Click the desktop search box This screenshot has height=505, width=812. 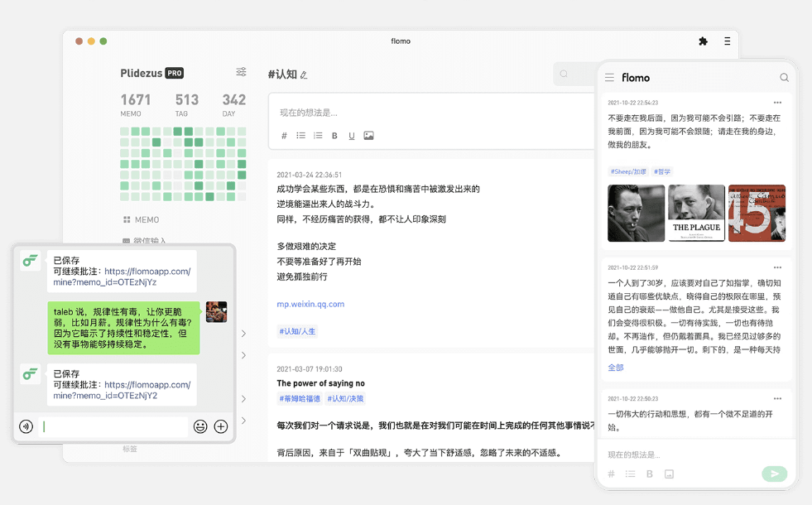[574, 74]
